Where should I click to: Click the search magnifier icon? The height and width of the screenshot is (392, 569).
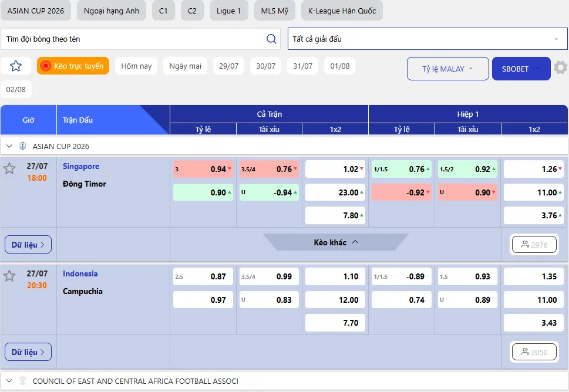[271, 39]
